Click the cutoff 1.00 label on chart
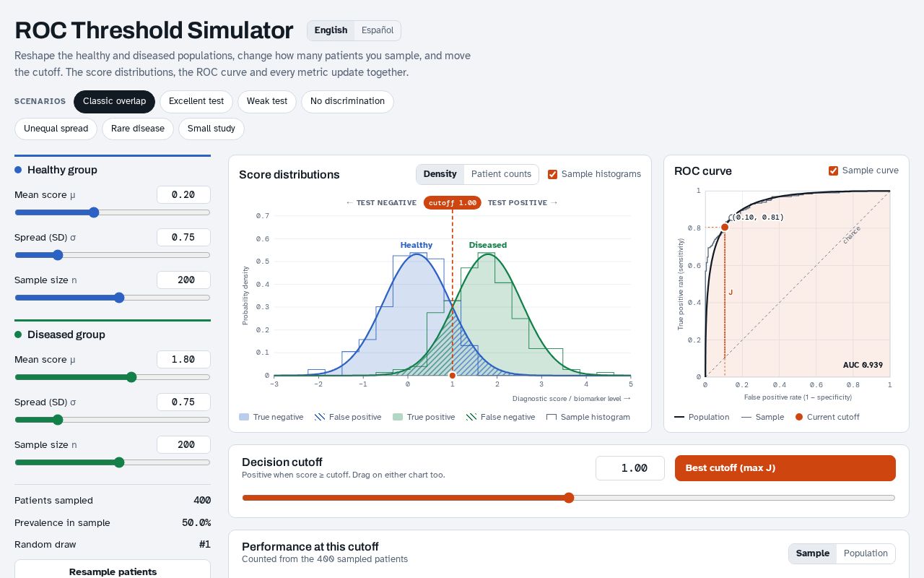Screen dimensions: 924x578 click(x=453, y=203)
